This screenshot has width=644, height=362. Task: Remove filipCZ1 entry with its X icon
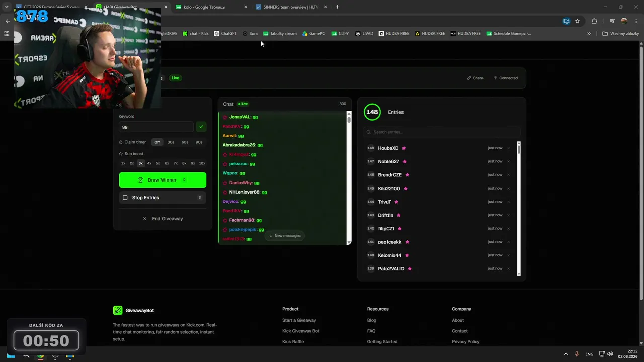pyautogui.click(x=508, y=229)
